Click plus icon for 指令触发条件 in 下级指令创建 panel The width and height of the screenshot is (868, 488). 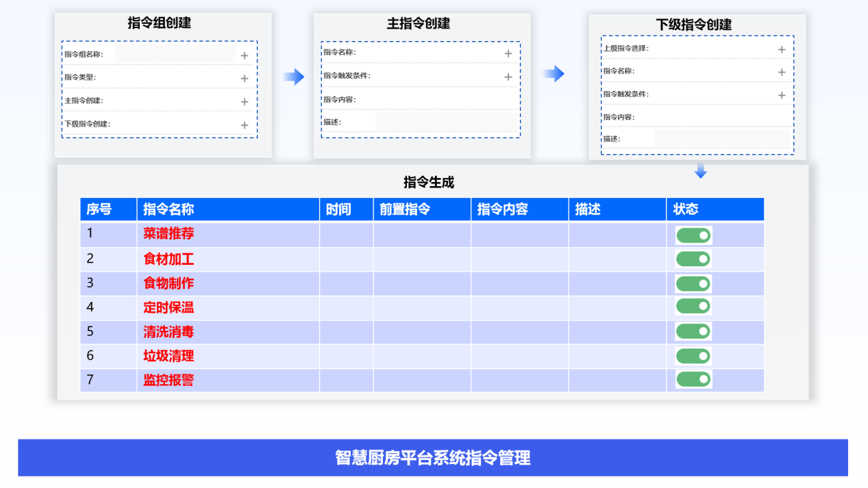coord(781,95)
